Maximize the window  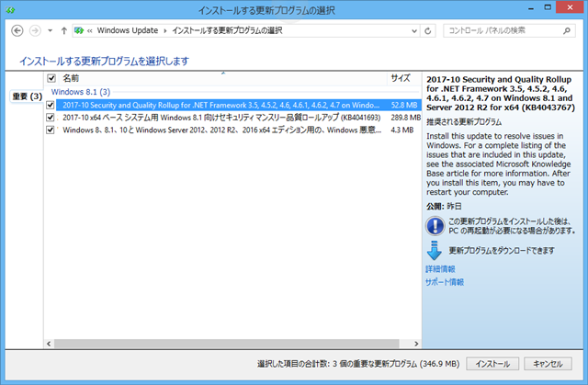pyautogui.click(x=548, y=7)
